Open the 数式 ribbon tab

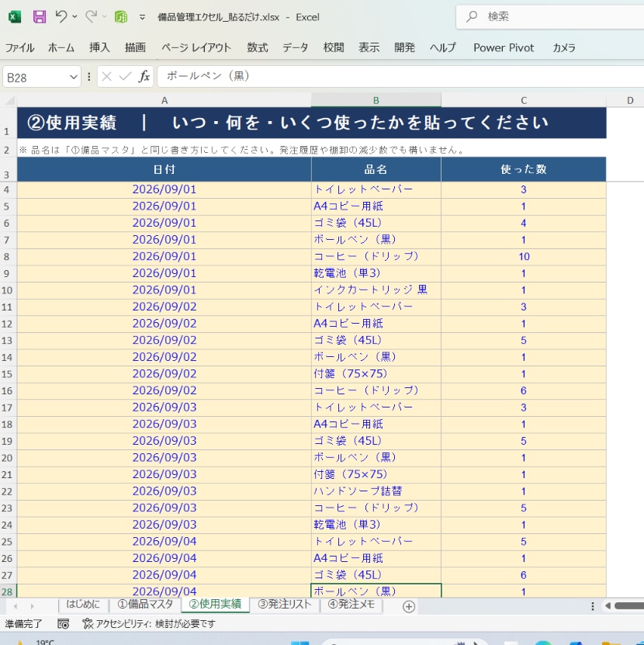[x=258, y=47]
